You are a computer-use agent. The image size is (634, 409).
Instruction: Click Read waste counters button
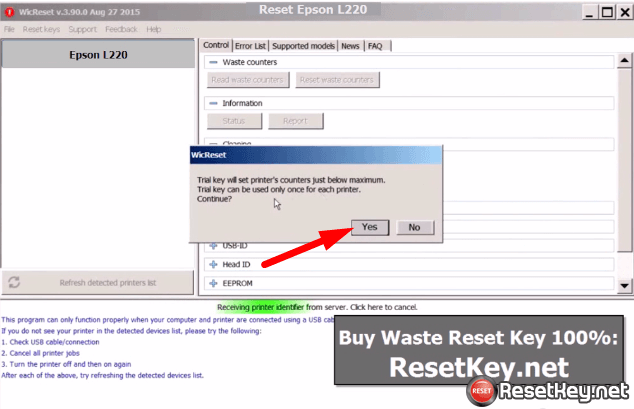click(x=248, y=80)
